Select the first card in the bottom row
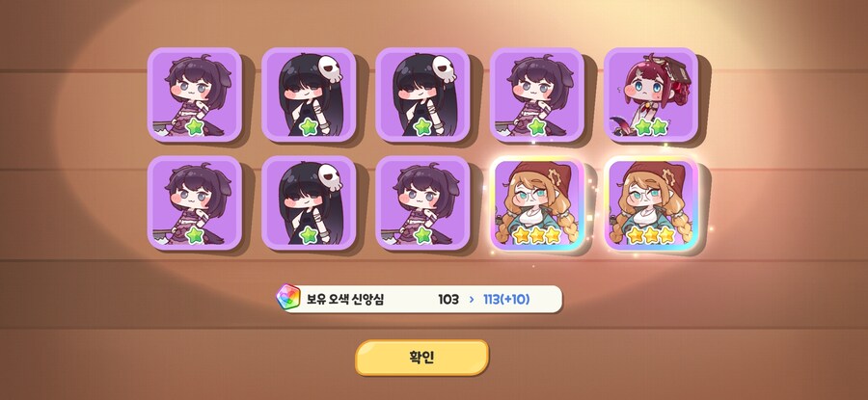 [x=194, y=203]
